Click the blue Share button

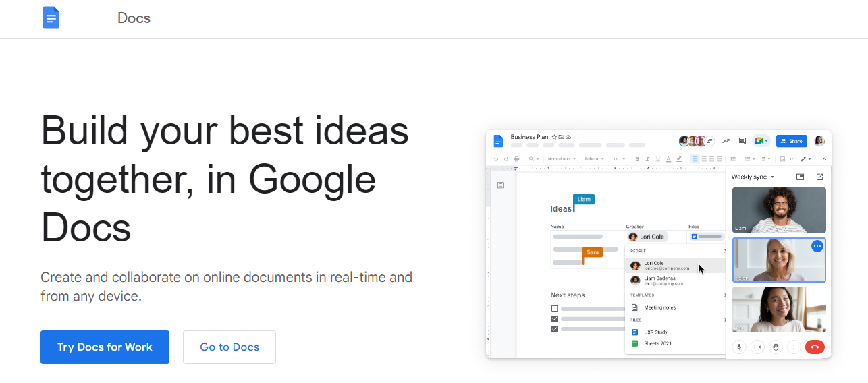pyautogui.click(x=791, y=141)
